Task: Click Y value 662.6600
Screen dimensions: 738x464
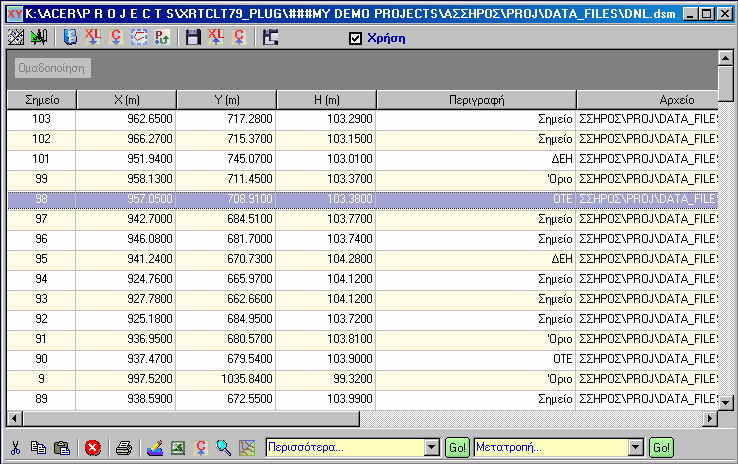Action: click(250, 299)
